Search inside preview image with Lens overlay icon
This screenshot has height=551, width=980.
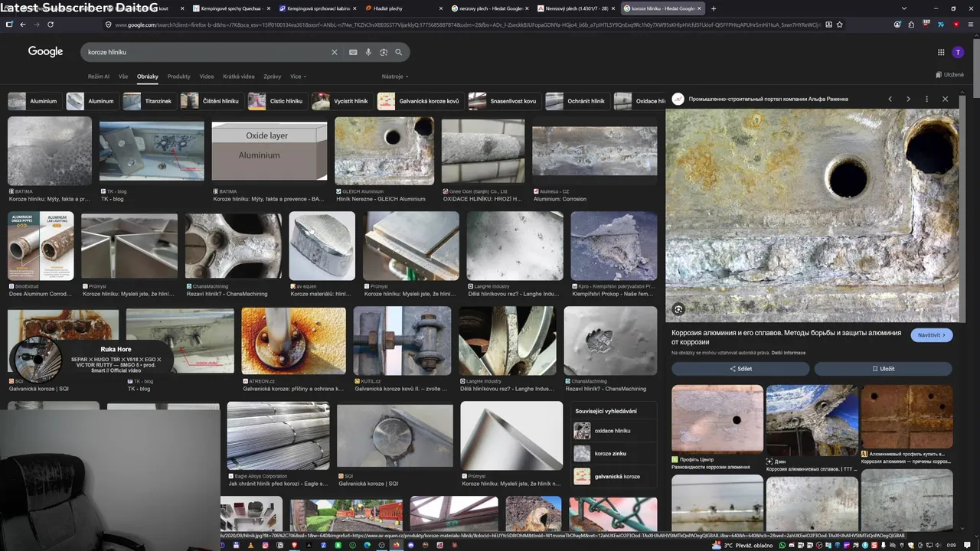click(678, 309)
